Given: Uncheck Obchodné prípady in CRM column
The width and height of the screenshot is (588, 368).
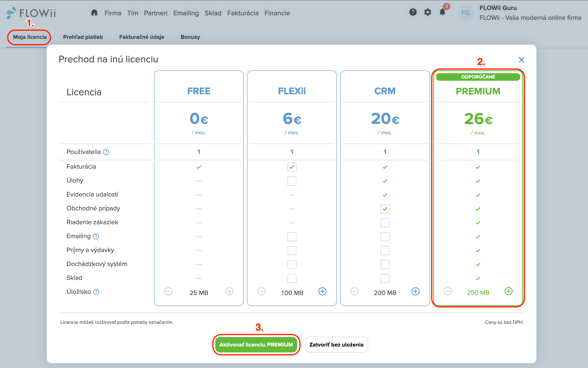Looking at the screenshot, I should pos(385,209).
